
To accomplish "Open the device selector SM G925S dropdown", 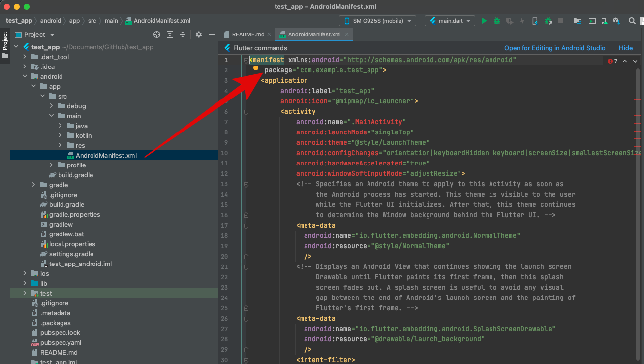I will tap(377, 21).
